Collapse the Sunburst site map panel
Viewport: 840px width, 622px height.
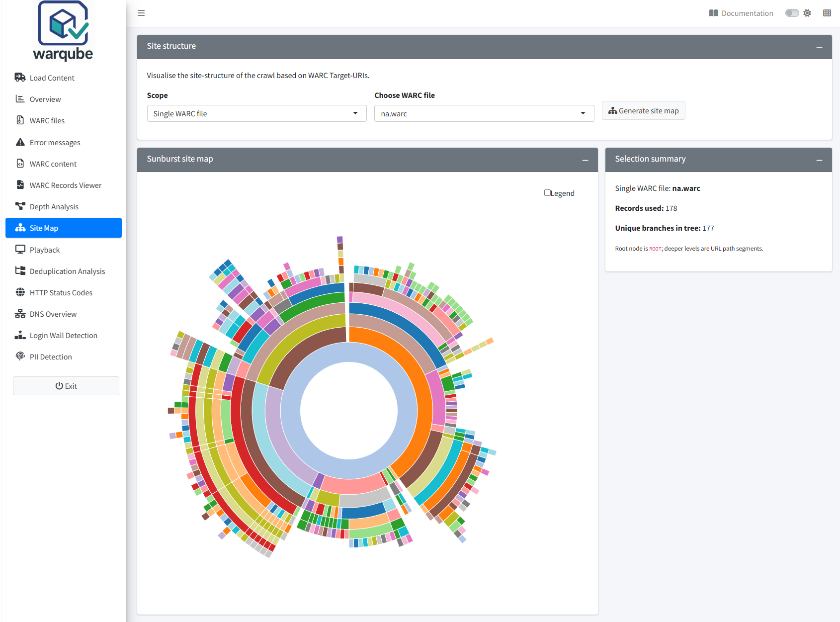585,160
